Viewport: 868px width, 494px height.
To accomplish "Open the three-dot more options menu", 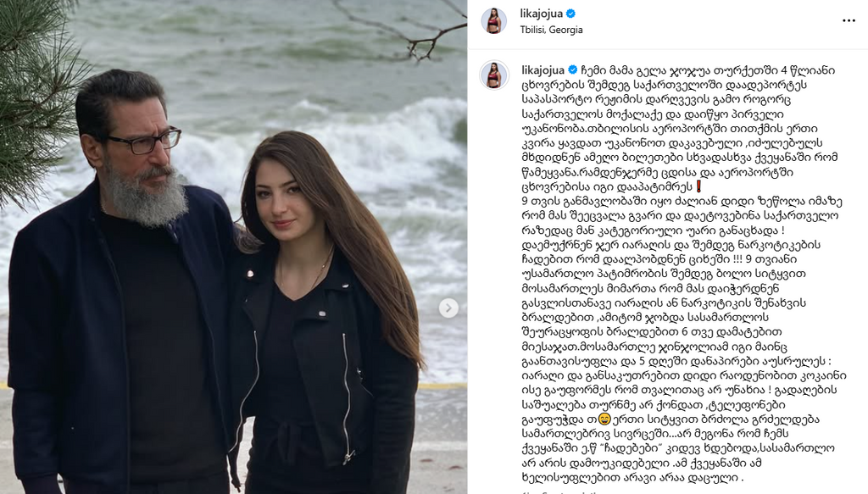I will [849, 20].
